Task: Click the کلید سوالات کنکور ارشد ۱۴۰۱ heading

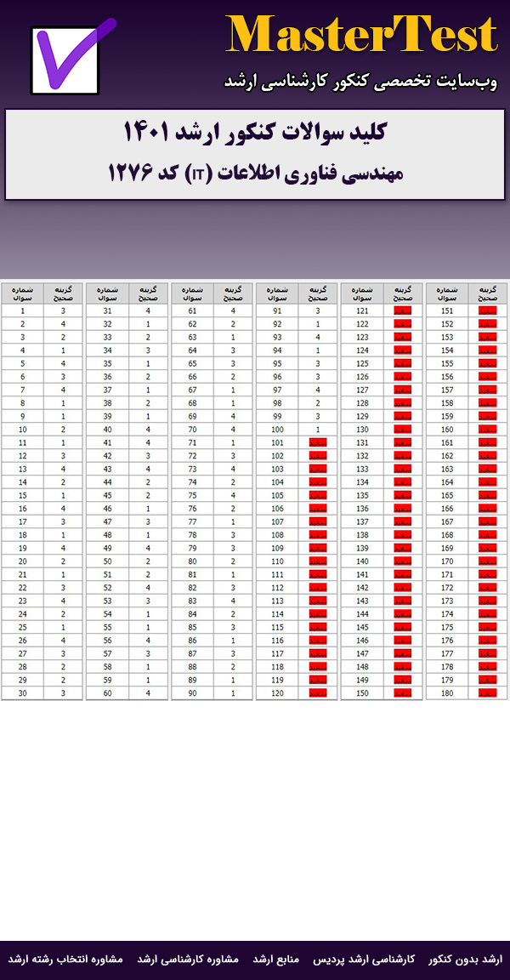Action: (x=255, y=133)
